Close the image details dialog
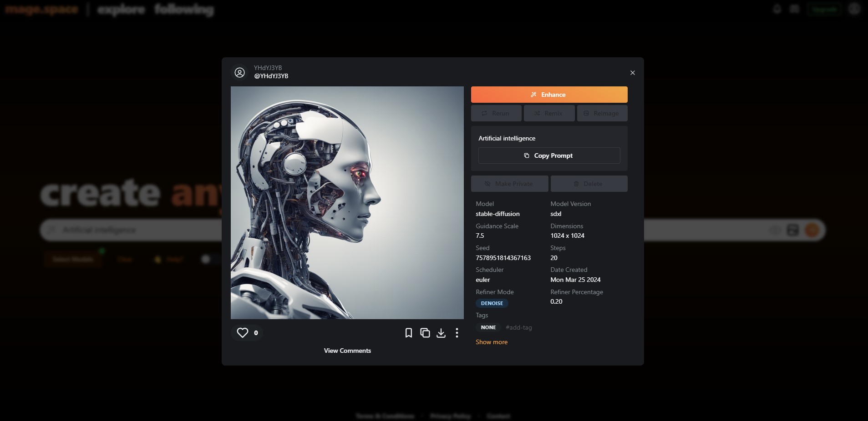 point(632,73)
